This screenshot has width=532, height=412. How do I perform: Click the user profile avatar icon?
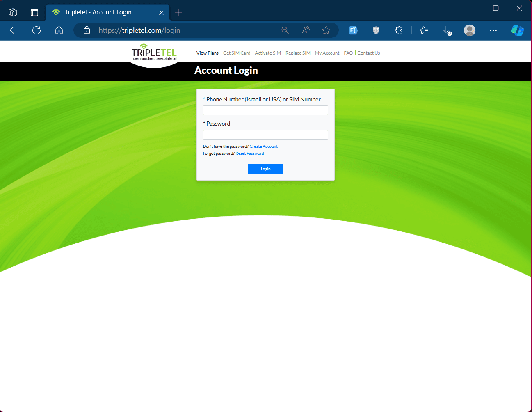pyautogui.click(x=470, y=30)
